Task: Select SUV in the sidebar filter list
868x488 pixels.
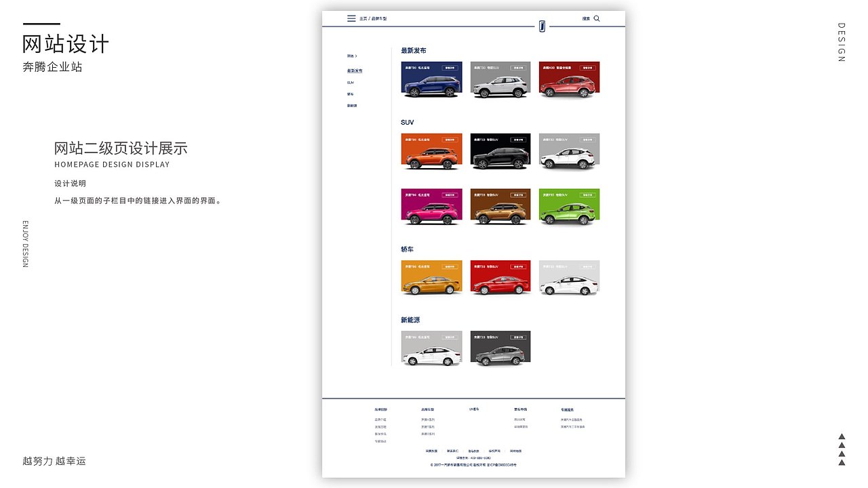Action: [x=351, y=83]
